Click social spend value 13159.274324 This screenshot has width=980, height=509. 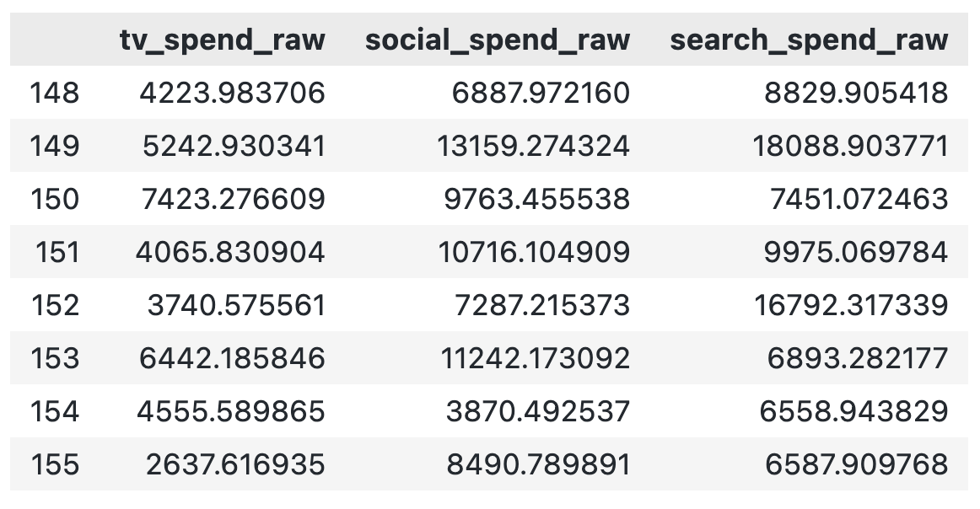(x=533, y=146)
